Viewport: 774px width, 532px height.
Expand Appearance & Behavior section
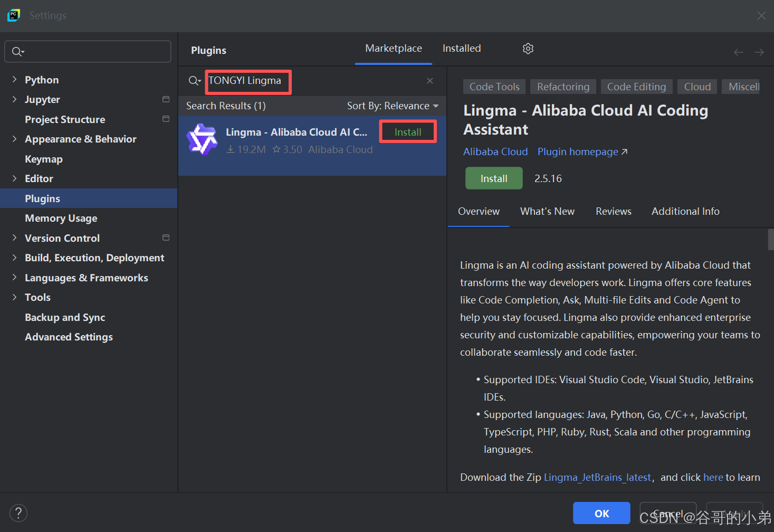14,138
